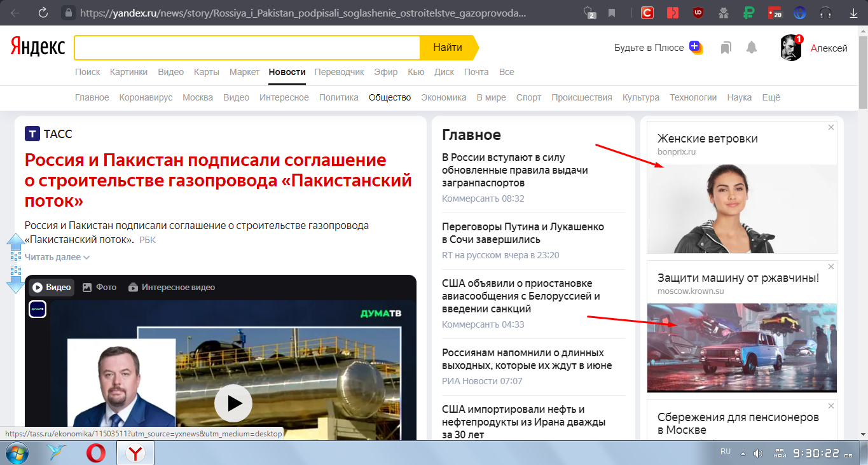The image size is (868, 465).
Task: Launch the hummingbird app from taskbar
Action: point(57,453)
